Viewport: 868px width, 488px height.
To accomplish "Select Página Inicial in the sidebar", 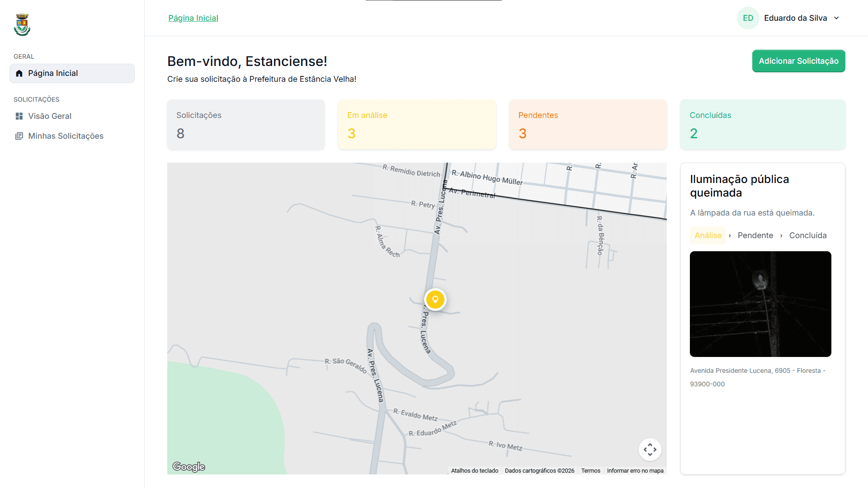I will pyautogui.click(x=72, y=73).
